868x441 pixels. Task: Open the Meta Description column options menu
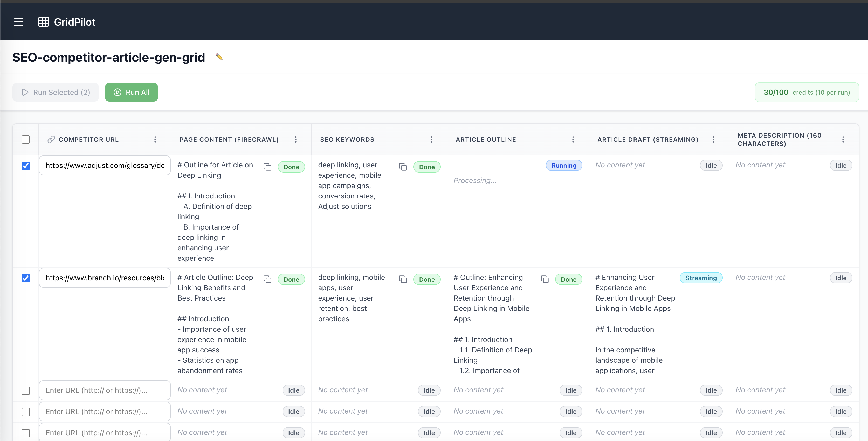pos(843,139)
